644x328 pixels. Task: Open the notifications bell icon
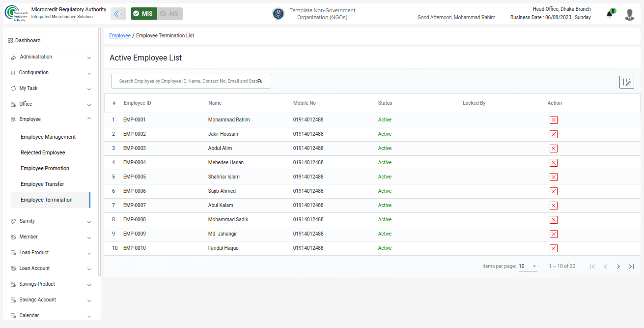click(x=610, y=14)
